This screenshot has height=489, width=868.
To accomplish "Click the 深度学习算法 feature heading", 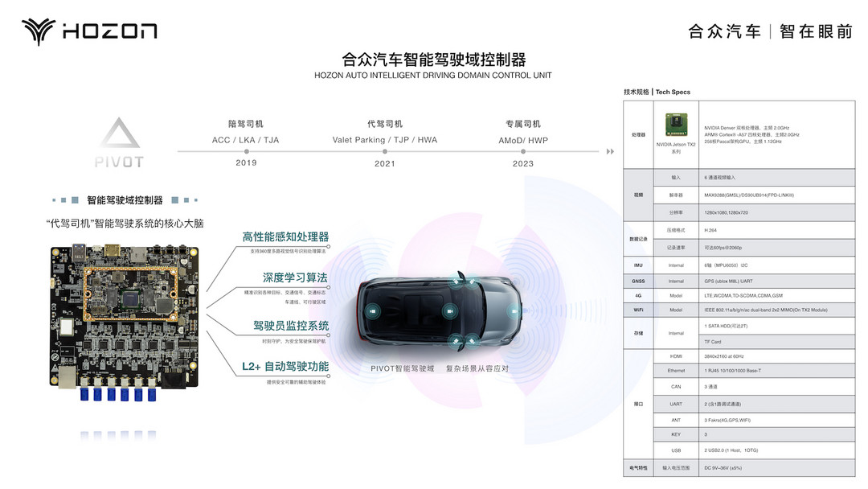I will (295, 277).
